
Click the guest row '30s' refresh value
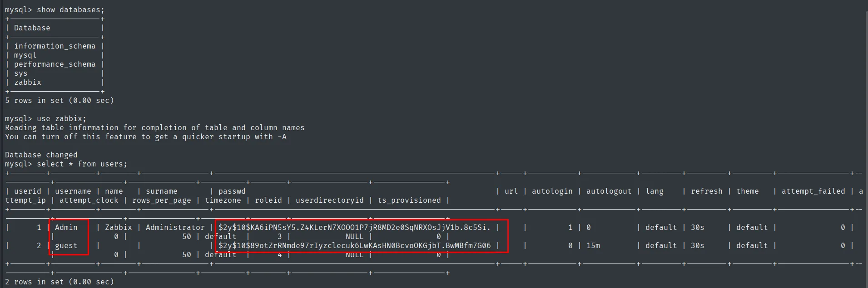coord(697,246)
